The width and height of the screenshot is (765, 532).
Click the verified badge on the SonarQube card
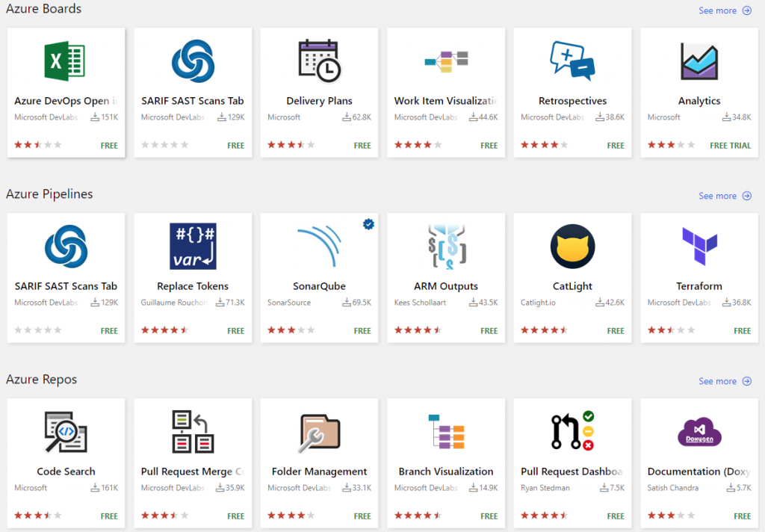click(x=369, y=224)
